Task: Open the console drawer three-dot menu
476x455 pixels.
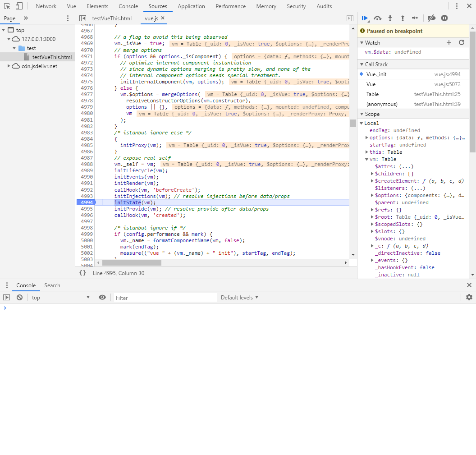Action: [7, 285]
